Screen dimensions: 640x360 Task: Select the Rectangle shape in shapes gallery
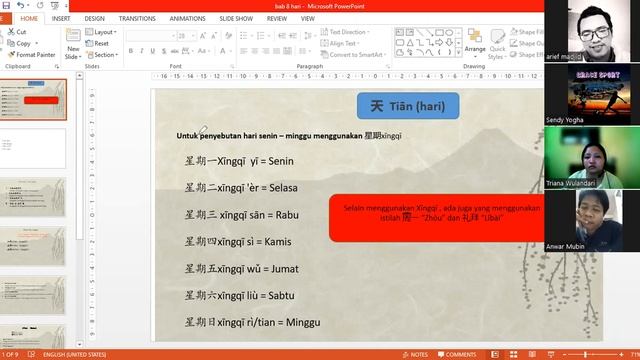pyautogui.click(x=439, y=32)
